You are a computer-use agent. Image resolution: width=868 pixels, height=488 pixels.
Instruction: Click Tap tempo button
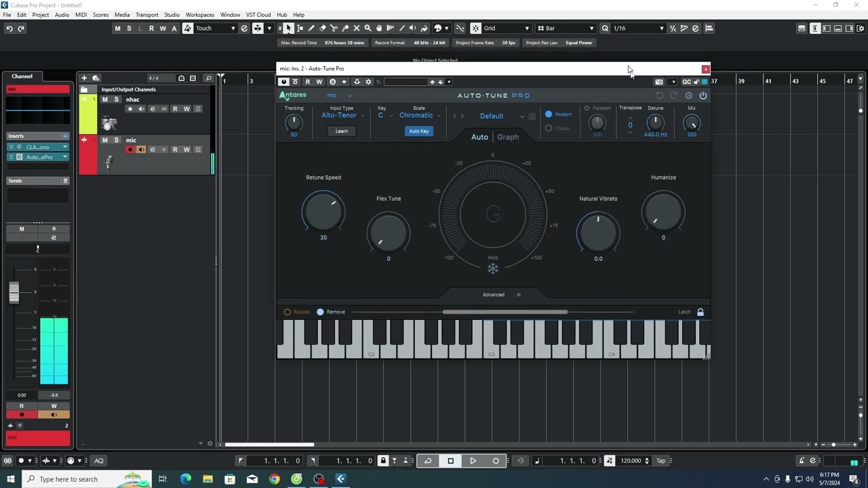[660, 461]
